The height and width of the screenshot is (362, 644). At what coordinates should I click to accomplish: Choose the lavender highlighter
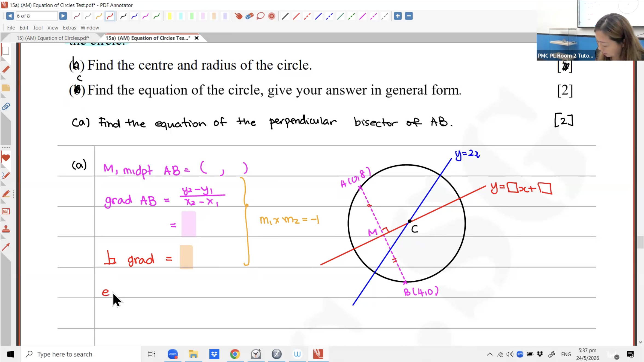(x=225, y=16)
